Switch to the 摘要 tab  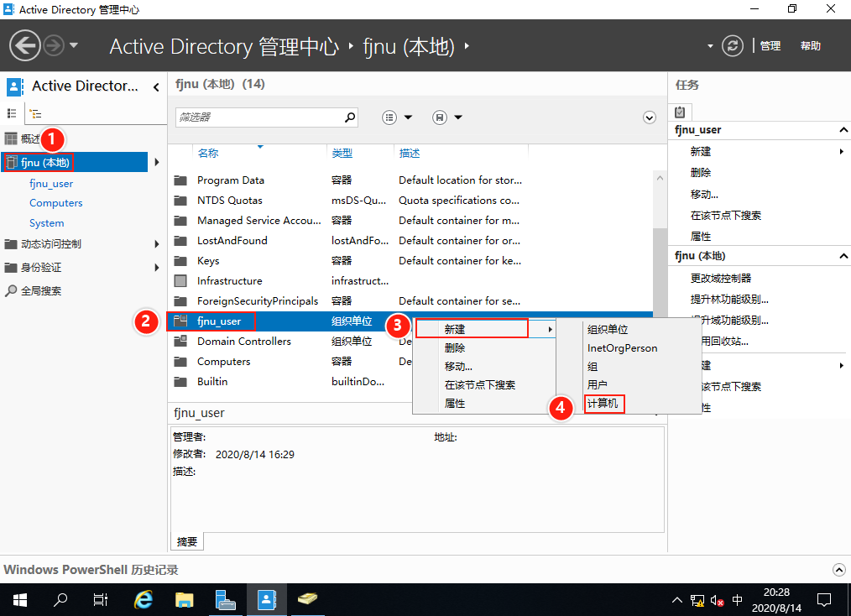point(187,541)
